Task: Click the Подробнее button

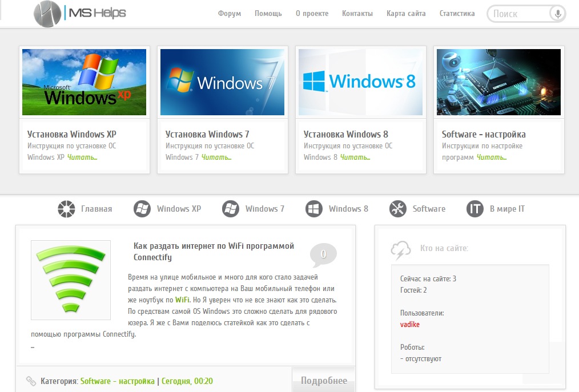Action: click(x=324, y=381)
